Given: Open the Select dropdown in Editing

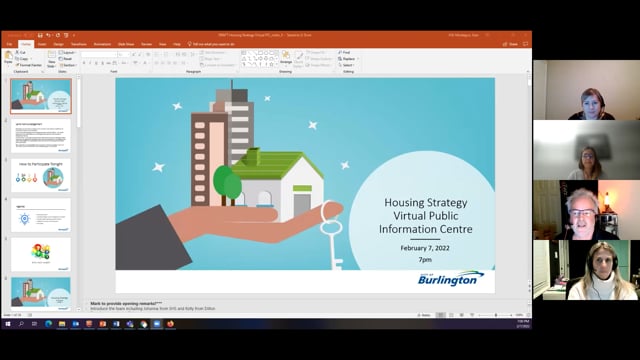Looking at the screenshot, I should click(347, 65).
